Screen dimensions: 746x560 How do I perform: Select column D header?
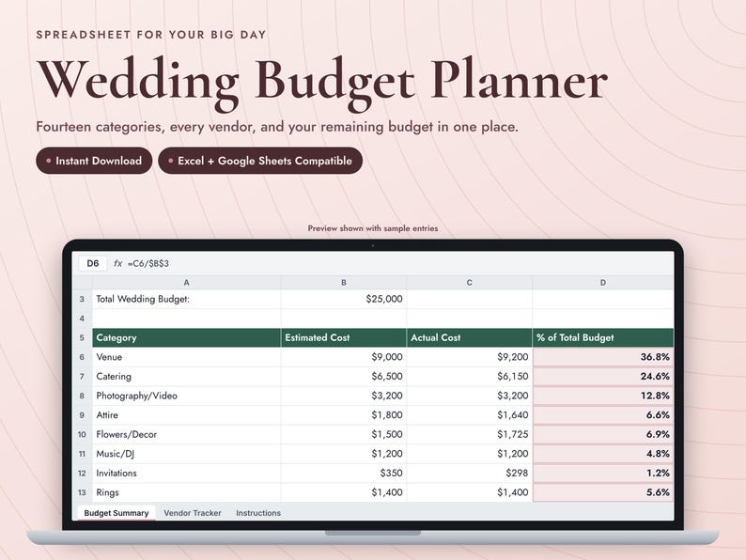(x=603, y=283)
